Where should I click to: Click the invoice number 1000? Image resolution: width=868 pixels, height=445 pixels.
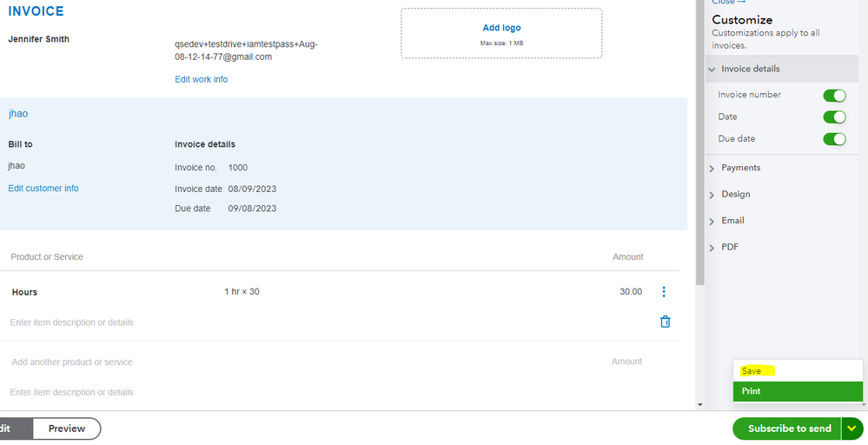click(238, 168)
